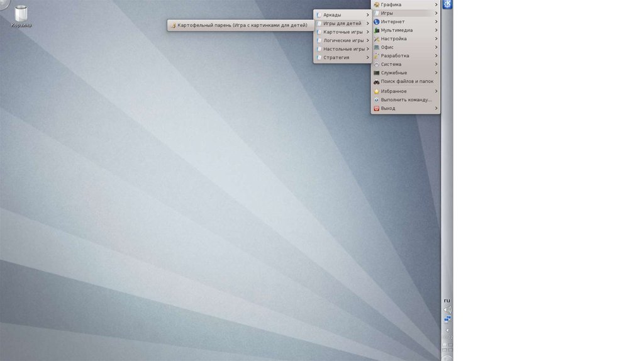Click the volume speaker icon in tray

[x=447, y=309]
